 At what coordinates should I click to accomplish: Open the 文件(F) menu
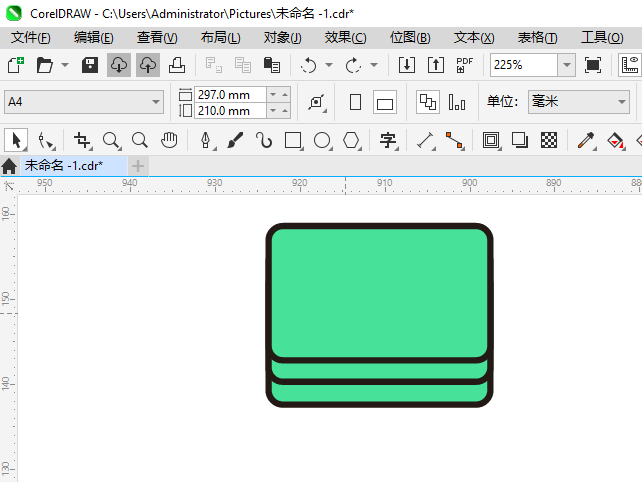[x=31, y=38]
